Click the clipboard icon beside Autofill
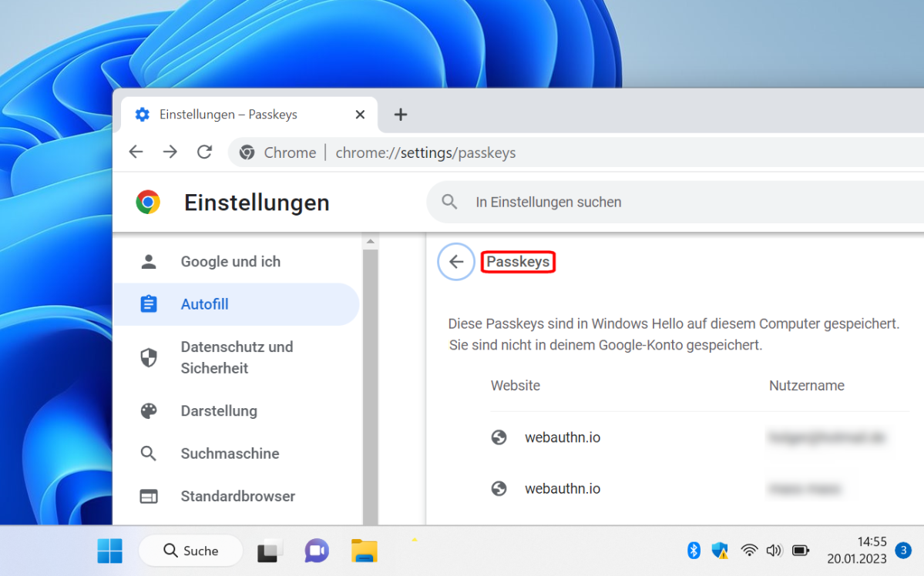Viewport: 924px width, 576px height. [x=149, y=304]
